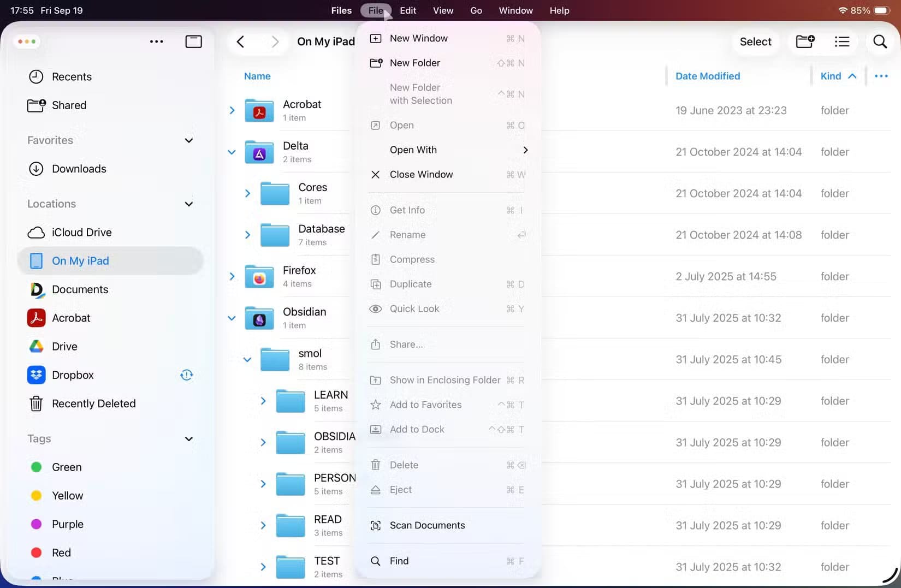Expand the Acrobat folder row

click(x=232, y=110)
